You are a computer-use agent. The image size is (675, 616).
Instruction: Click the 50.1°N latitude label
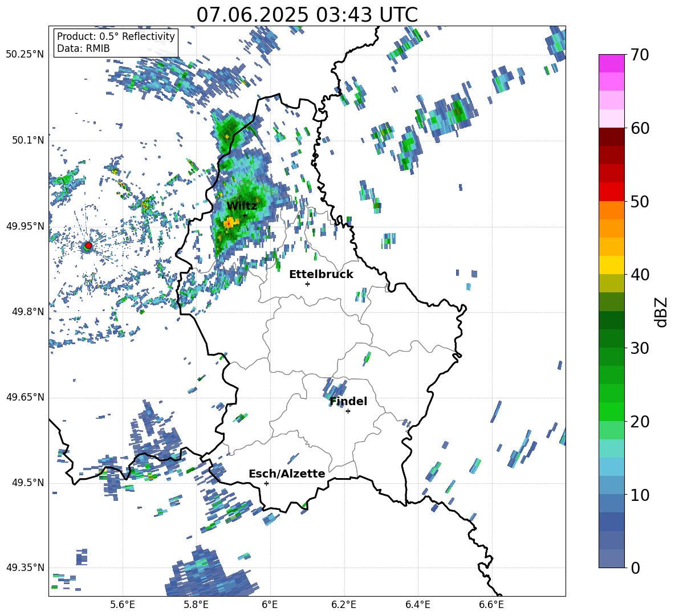click(29, 140)
